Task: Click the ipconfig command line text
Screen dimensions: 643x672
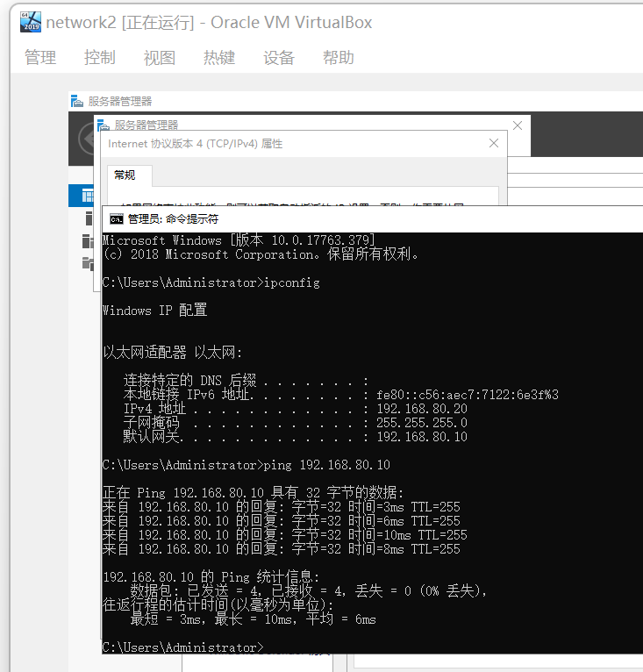Action: tap(211, 282)
